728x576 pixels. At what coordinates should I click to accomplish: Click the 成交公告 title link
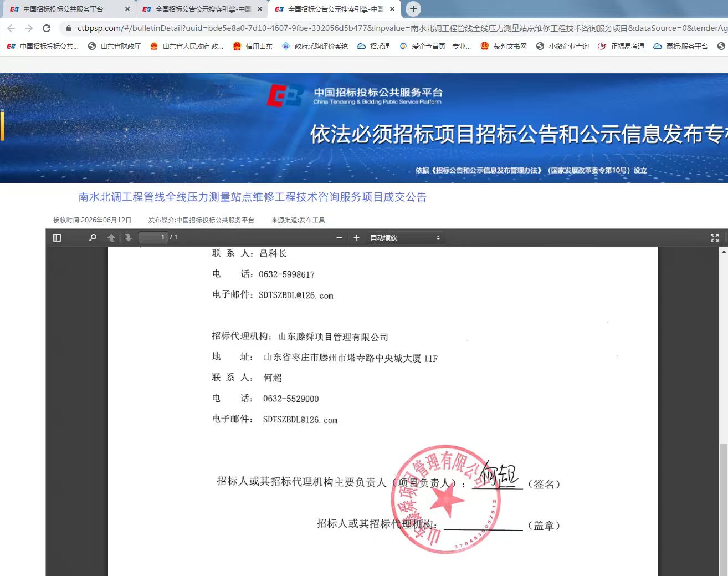click(252, 197)
